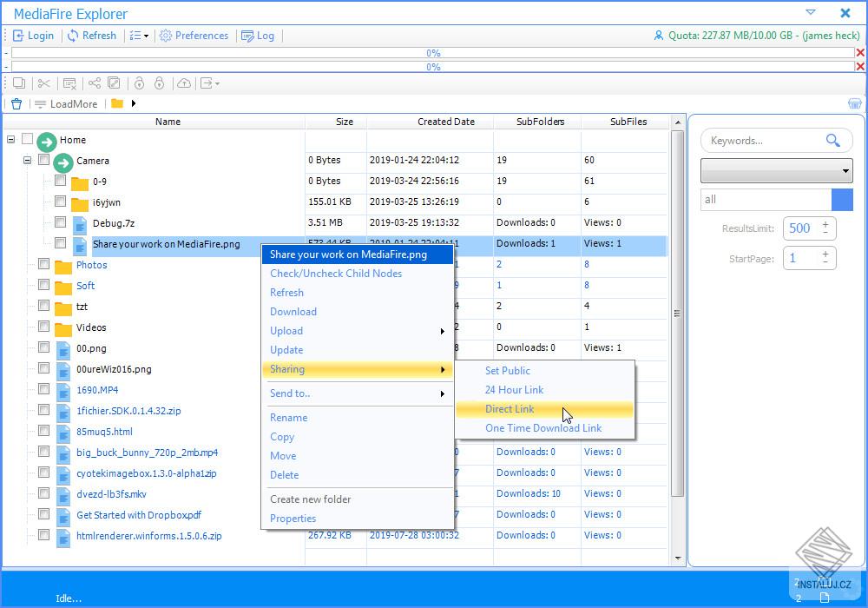The image size is (868, 608).
Task: Tick the 0-9 folder checkbox
Action: click(x=61, y=181)
